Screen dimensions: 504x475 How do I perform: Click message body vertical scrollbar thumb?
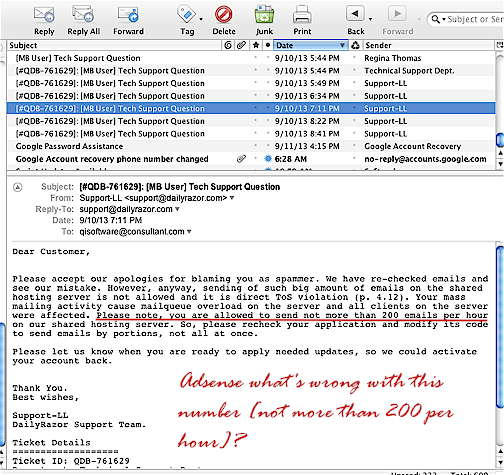(x=500, y=327)
